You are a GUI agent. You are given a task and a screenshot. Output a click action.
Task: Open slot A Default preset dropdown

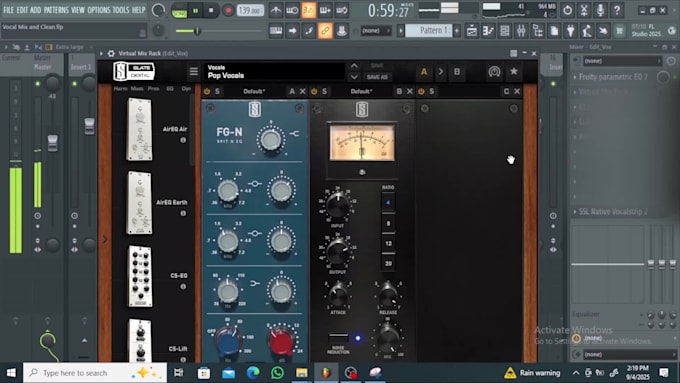point(254,91)
